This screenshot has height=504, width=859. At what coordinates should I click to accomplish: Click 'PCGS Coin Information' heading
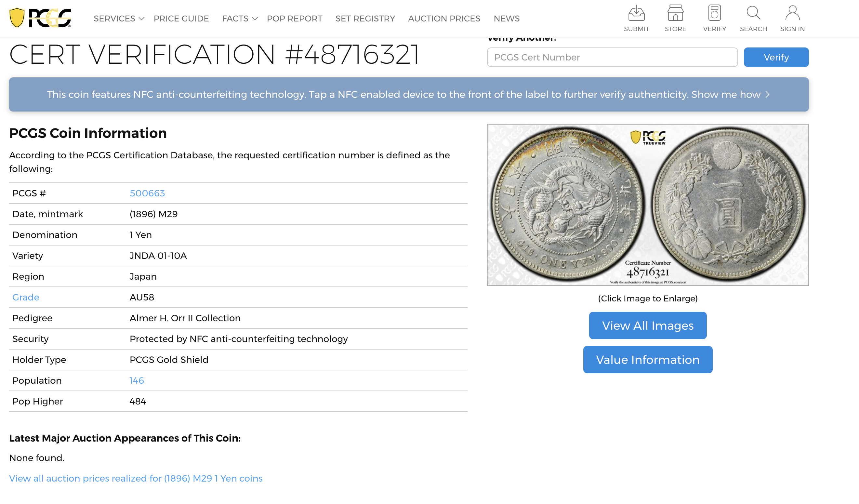[x=88, y=133]
